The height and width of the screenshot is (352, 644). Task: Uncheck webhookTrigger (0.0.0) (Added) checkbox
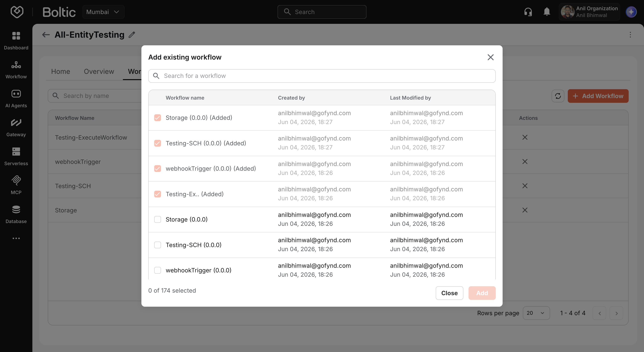[158, 169]
